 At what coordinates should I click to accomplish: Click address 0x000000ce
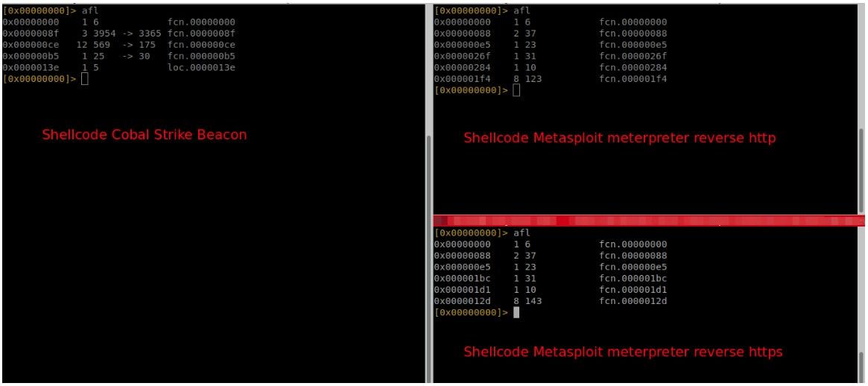[x=31, y=45]
